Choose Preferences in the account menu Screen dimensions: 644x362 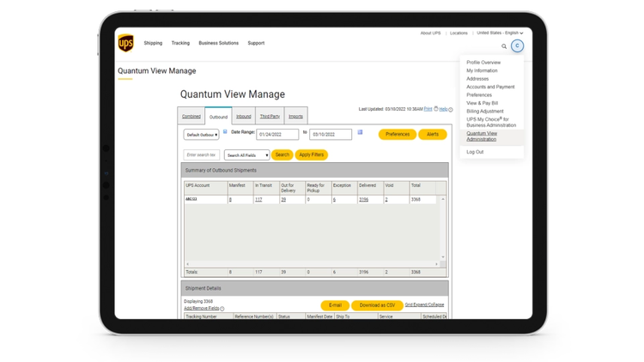point(479,95)
